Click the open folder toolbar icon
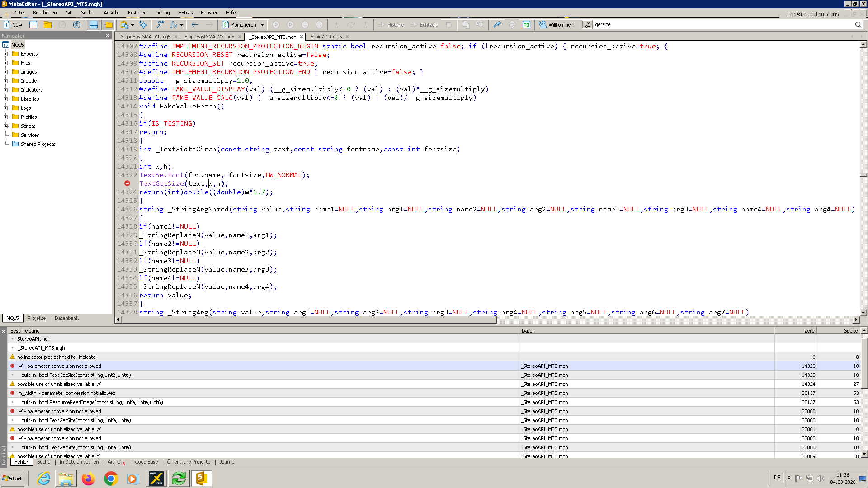The image size is (868, 488). (47, 25)
